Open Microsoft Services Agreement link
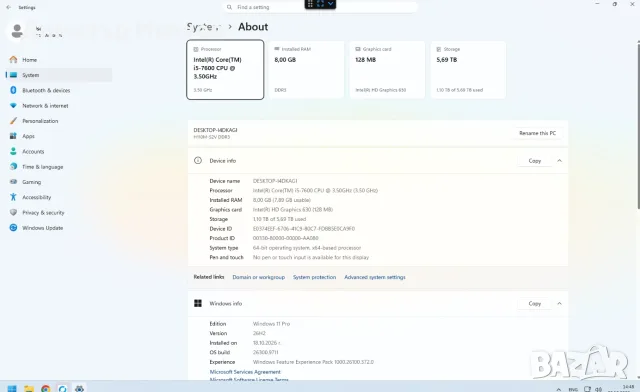Screen dimensions: 640x392 [x=245, y=372]
